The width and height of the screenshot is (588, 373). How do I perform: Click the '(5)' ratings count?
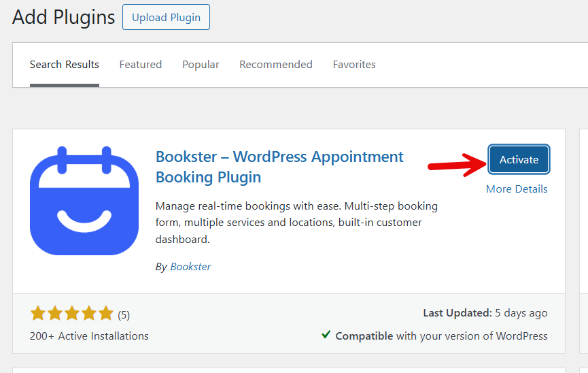(x=124, y=314)
